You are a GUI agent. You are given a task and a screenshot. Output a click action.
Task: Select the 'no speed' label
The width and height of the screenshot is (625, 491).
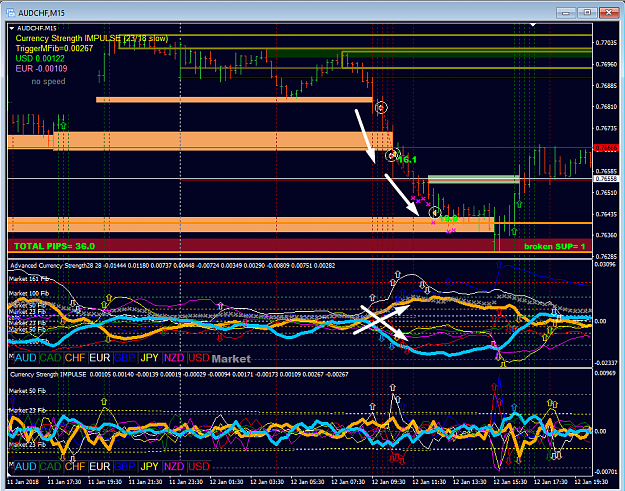pos(48,81)
